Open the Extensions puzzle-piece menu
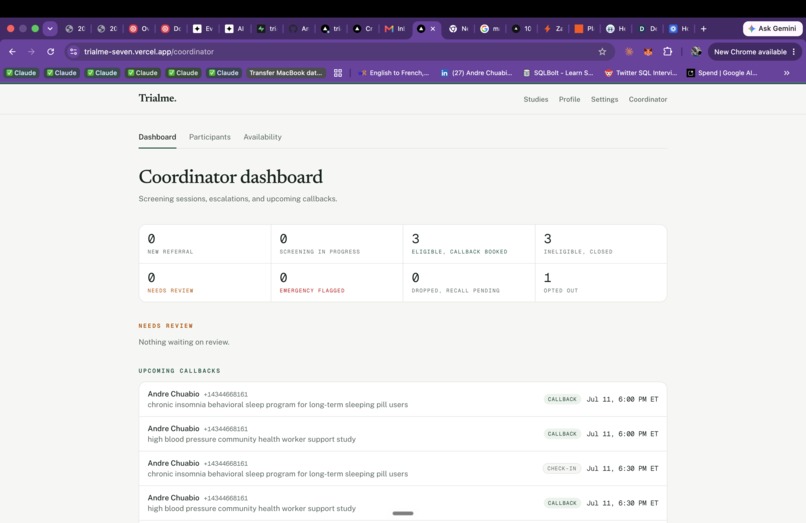 pos(667,51)
